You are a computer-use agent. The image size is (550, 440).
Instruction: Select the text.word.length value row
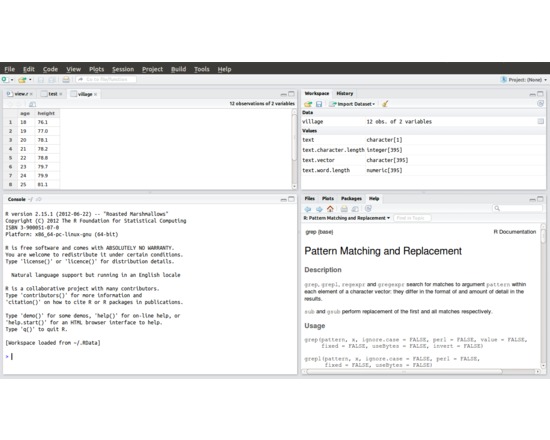point(423,170)
